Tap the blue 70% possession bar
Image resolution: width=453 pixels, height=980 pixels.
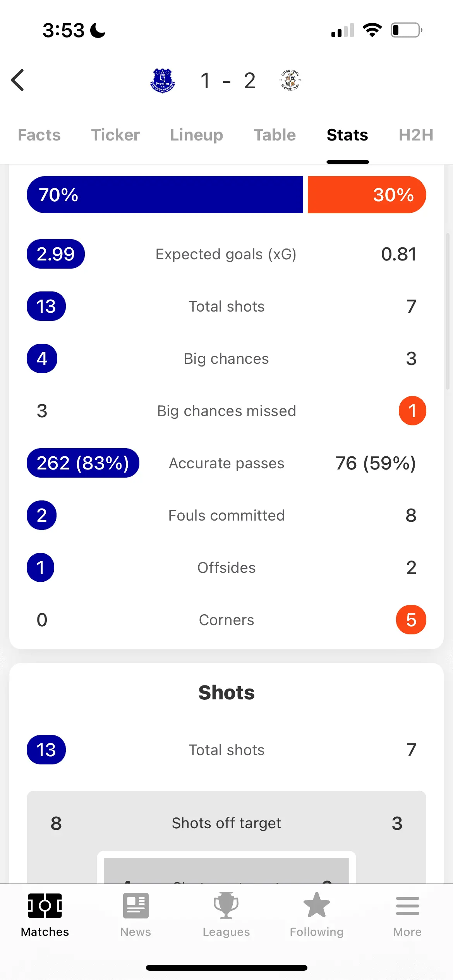click(x=165, y=195)
